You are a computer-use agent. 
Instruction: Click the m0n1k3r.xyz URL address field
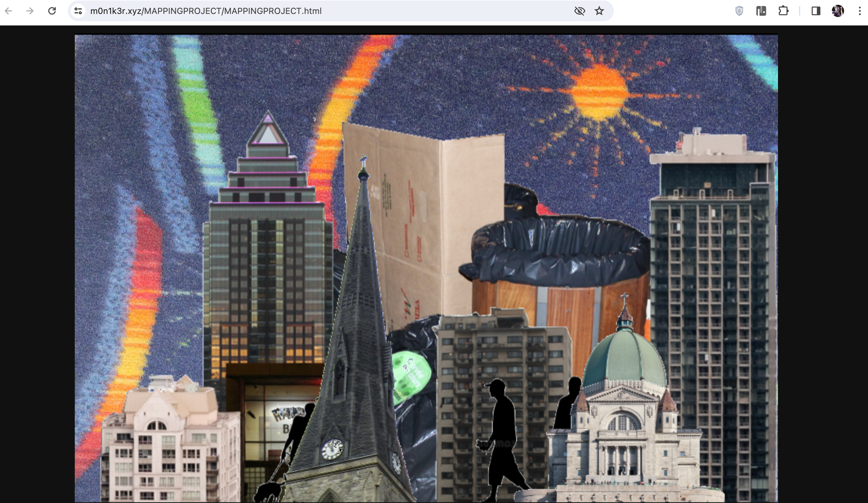[310, 11]
